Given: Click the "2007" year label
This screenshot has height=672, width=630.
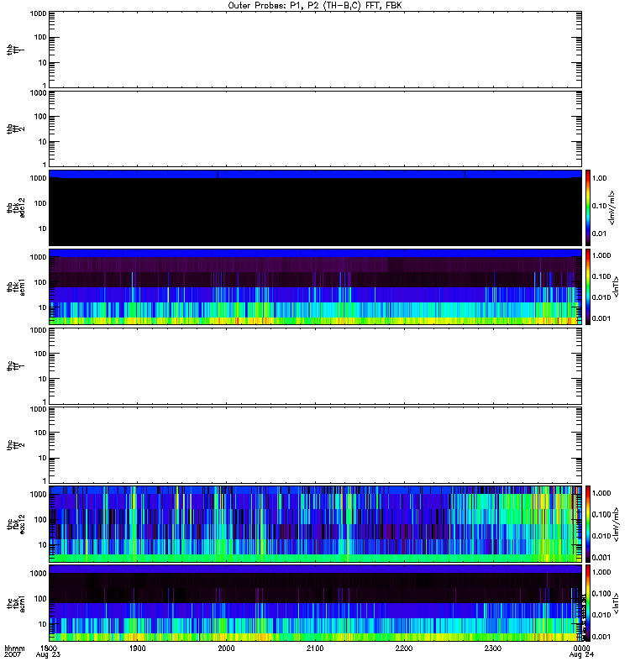Looking at the screenshot, I should [12, 655].
